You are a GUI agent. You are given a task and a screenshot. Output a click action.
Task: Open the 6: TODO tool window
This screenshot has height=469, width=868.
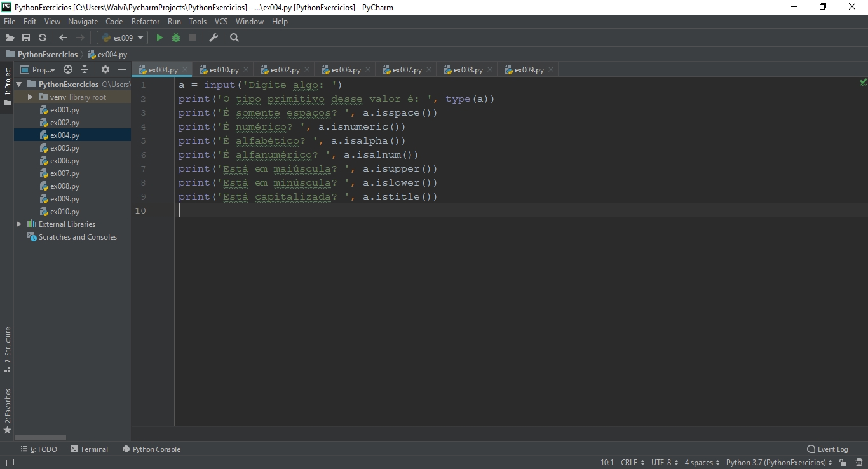tap(39, 449)
